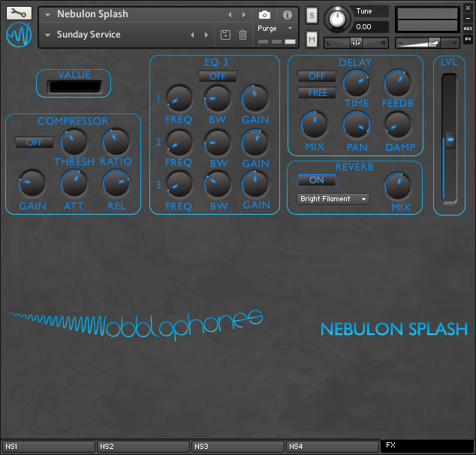Click the EQ band 1 FREQ knob
The height and width of the screenshot is (455, 476).
179,98
